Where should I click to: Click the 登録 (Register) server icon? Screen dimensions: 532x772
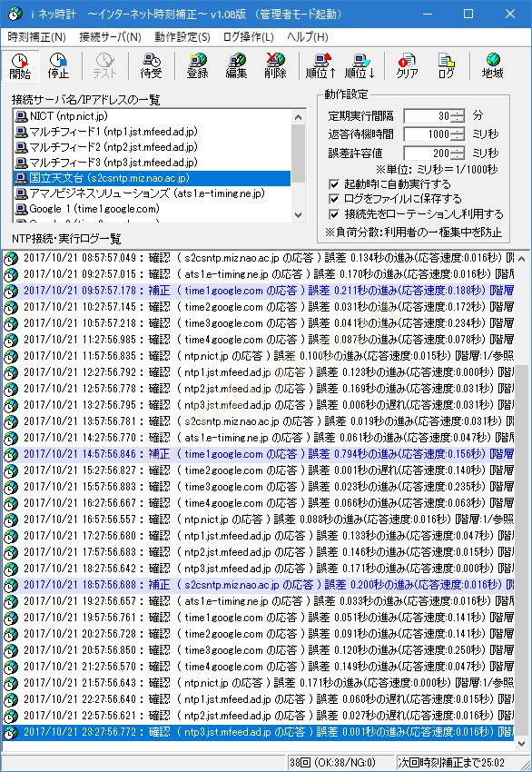click(x=197, y=65)
